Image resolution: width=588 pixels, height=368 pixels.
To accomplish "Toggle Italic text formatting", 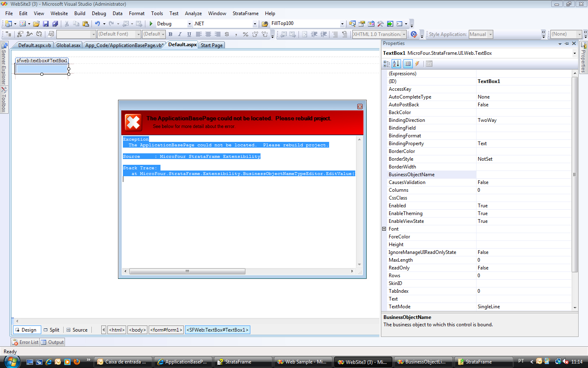I will 180,34.
